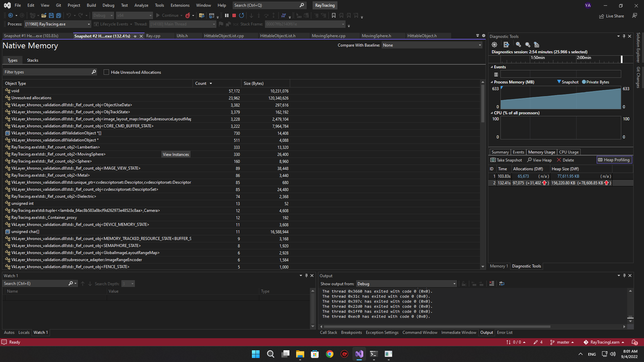Open the Show output from Debug dropdown
Screen dimensions: 644x362
pyautogui.click(x=407, y=284)
